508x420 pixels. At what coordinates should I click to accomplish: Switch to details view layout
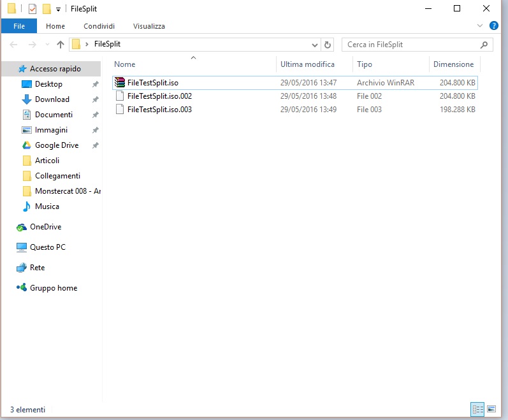tap(477, 409)
